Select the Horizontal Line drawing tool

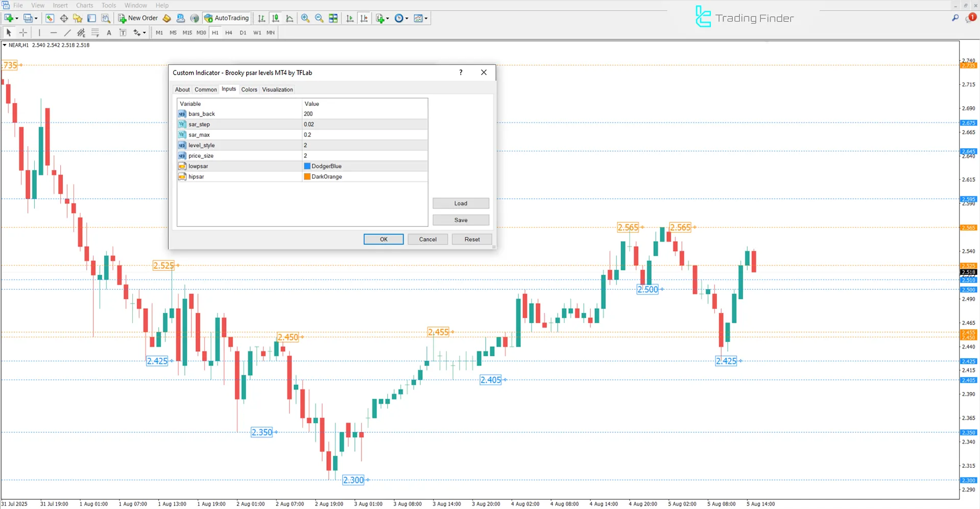[x=54, y=32]
